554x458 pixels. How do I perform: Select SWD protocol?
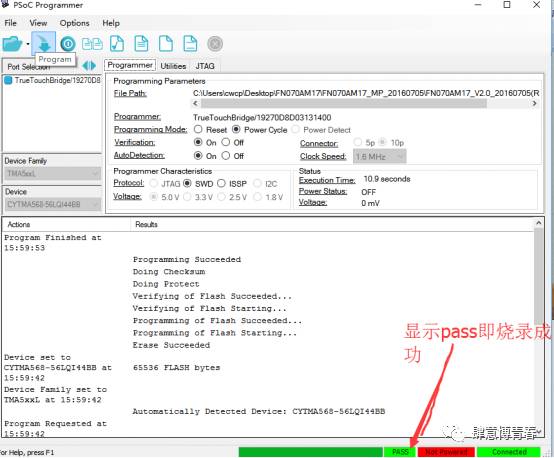[188, 183]
